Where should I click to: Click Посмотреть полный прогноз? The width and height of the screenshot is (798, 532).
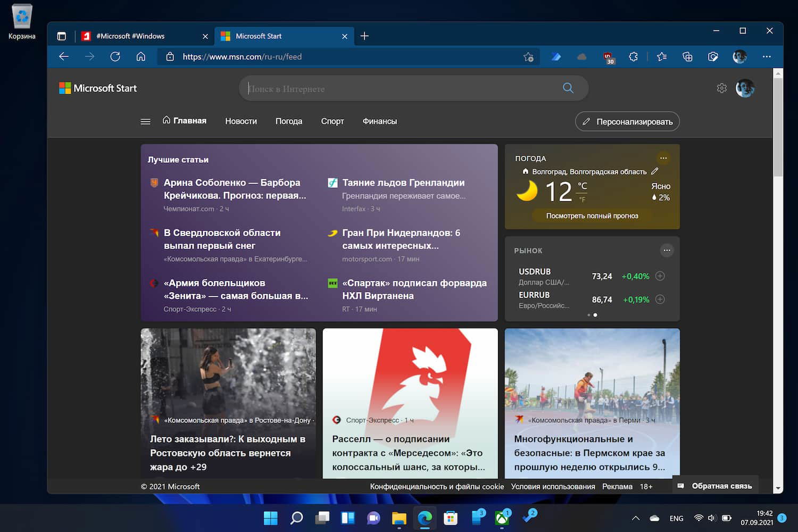[592, 215]
